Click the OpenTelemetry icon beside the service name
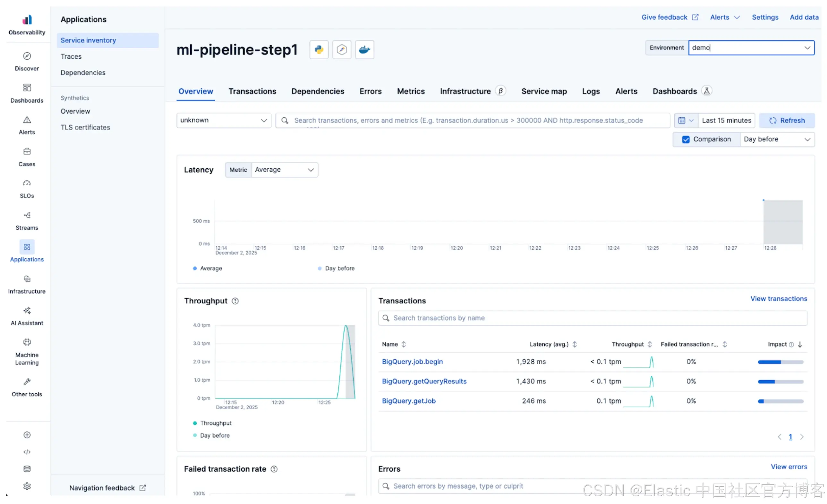This screenshot has width=827, height=504. [x=341, y=50]
